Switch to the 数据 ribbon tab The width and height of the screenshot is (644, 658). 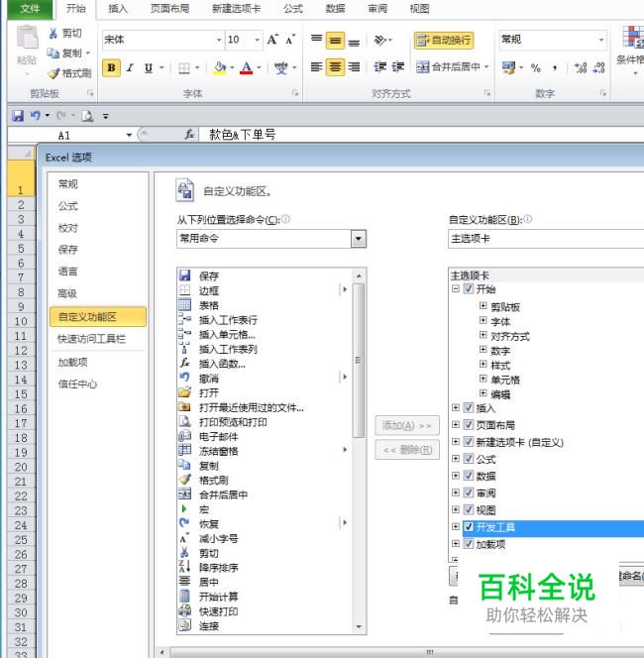[335, 9]
